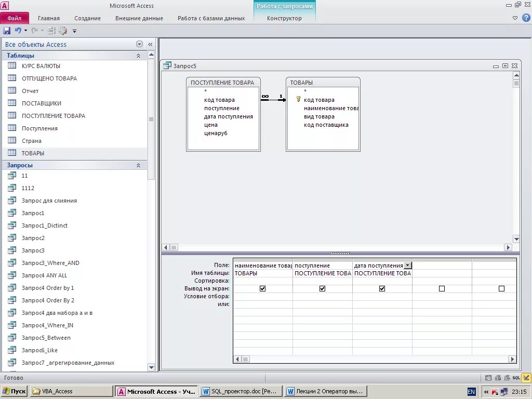Switch to Работа с базами данных tab
The width and height of the screenshot is (532, 399).
tap(211, 18)
